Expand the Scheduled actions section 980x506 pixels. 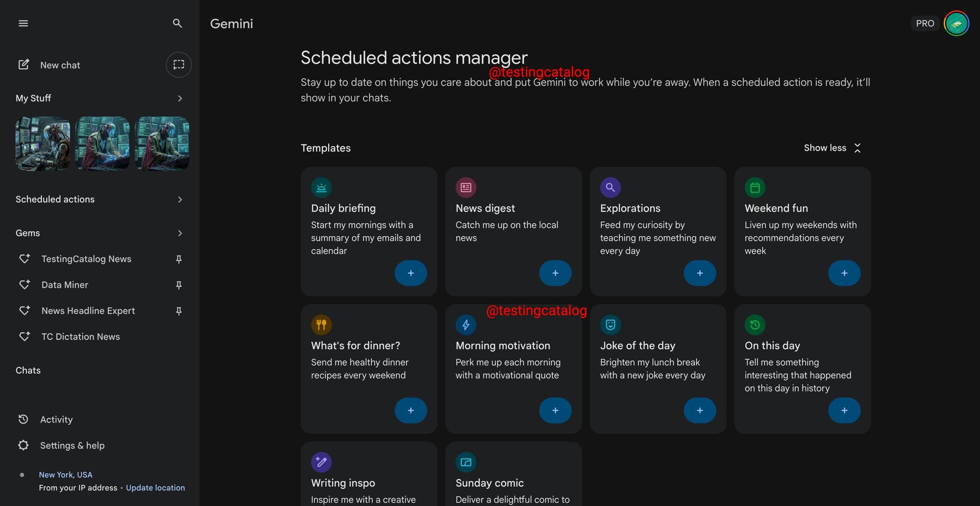pos(180,199)
